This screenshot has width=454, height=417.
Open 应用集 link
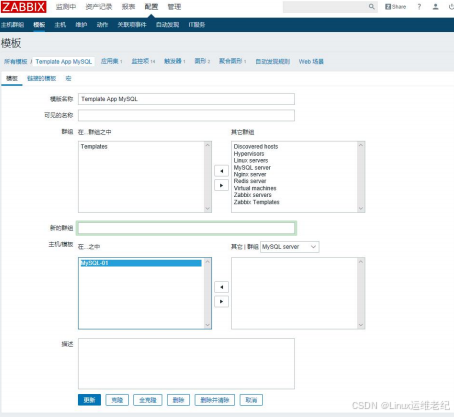110,61
